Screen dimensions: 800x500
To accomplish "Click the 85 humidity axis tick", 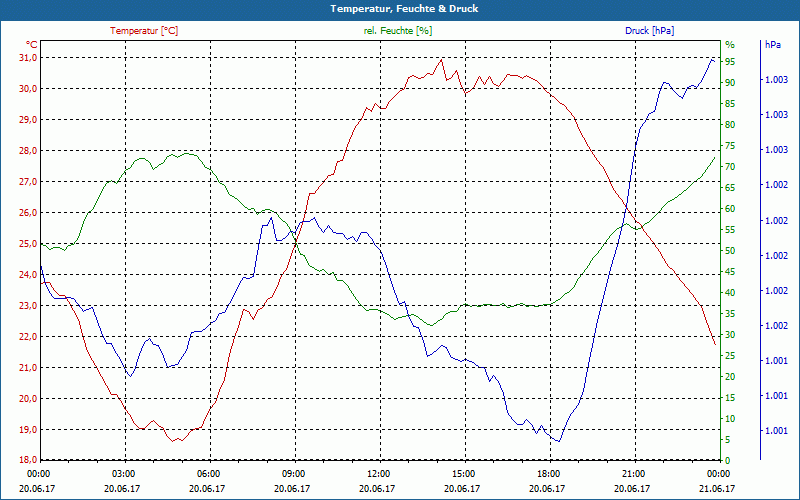I will (x=730, y=104).
